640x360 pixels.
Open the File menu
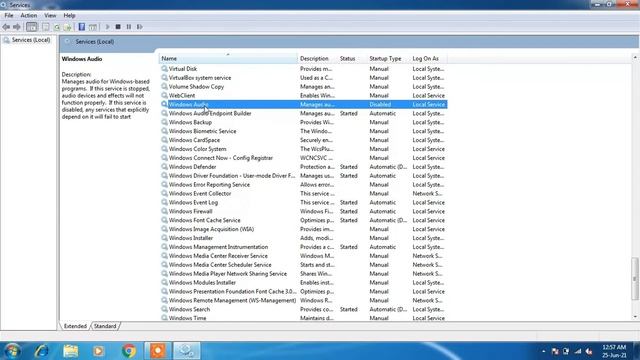coord(9,16)
